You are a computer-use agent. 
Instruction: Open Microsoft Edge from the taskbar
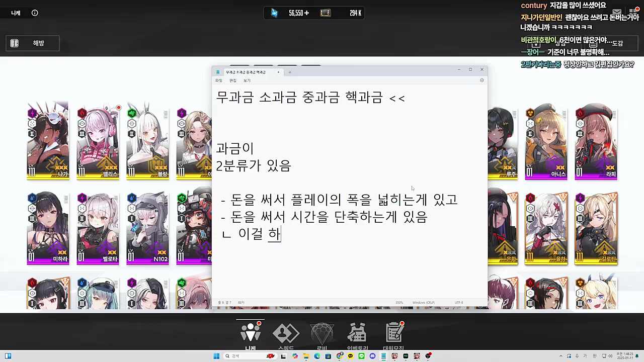tap(317, 356)
